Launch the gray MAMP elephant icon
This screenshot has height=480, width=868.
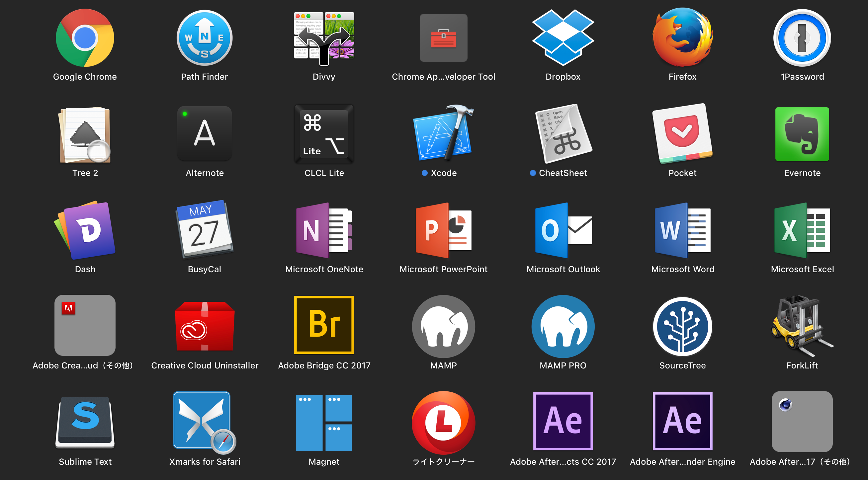click(443, 326)
